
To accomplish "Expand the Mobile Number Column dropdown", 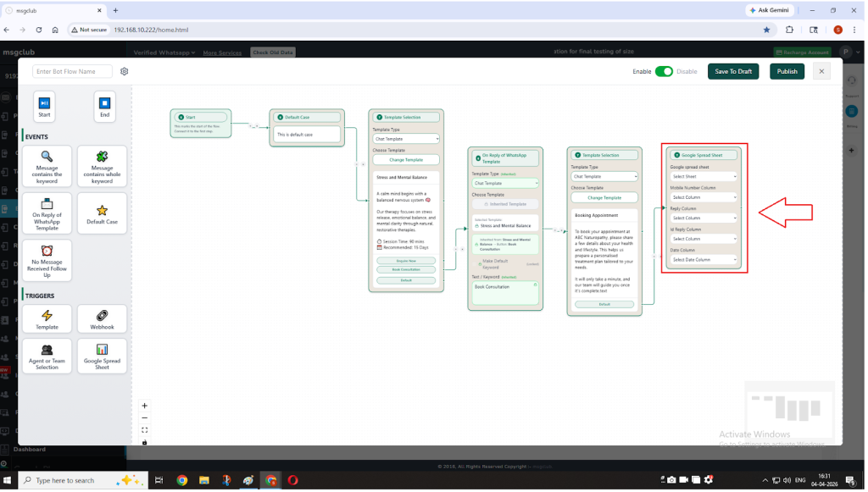I will [704, 197].
